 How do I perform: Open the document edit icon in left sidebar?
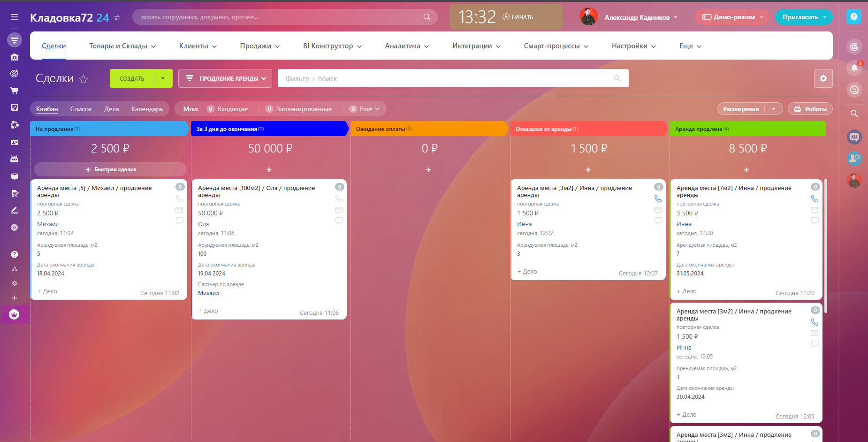point(15,193)
